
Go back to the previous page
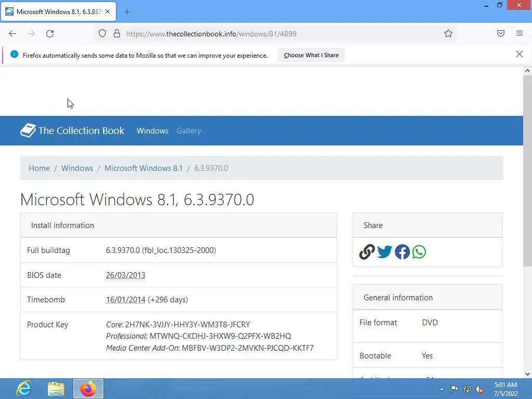point(12,34)
